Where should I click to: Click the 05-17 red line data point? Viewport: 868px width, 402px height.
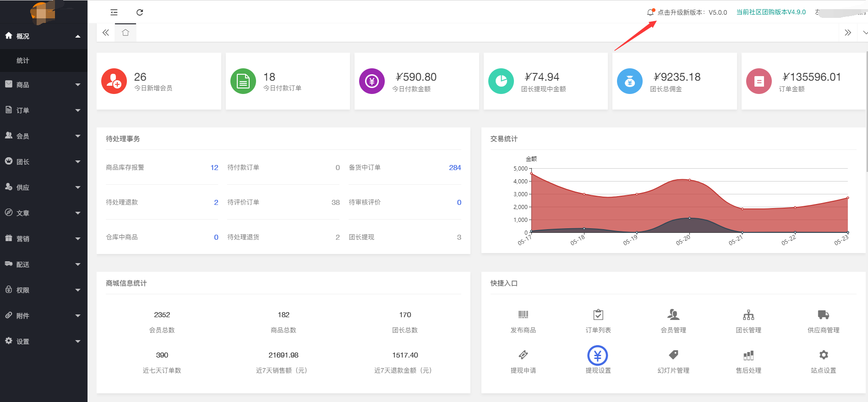(531, 173)
